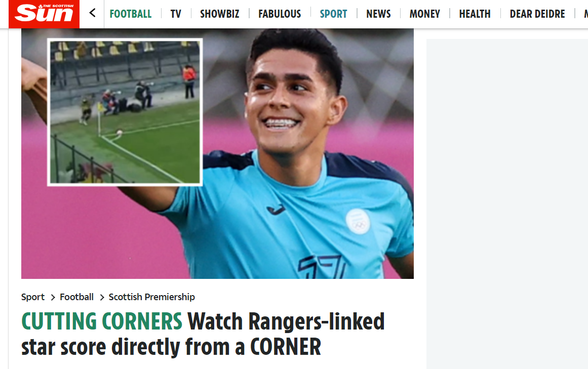Select the Fabulous nav item
The width and height of the screenshot is (588, 369).
(x=280, y=14)
